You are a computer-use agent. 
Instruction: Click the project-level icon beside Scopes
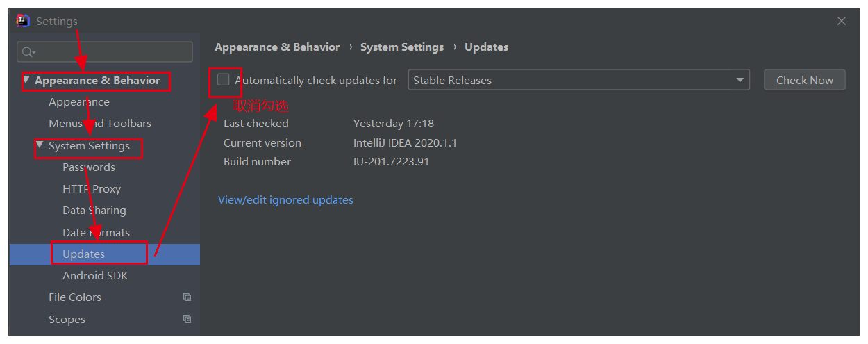(187, 320)
